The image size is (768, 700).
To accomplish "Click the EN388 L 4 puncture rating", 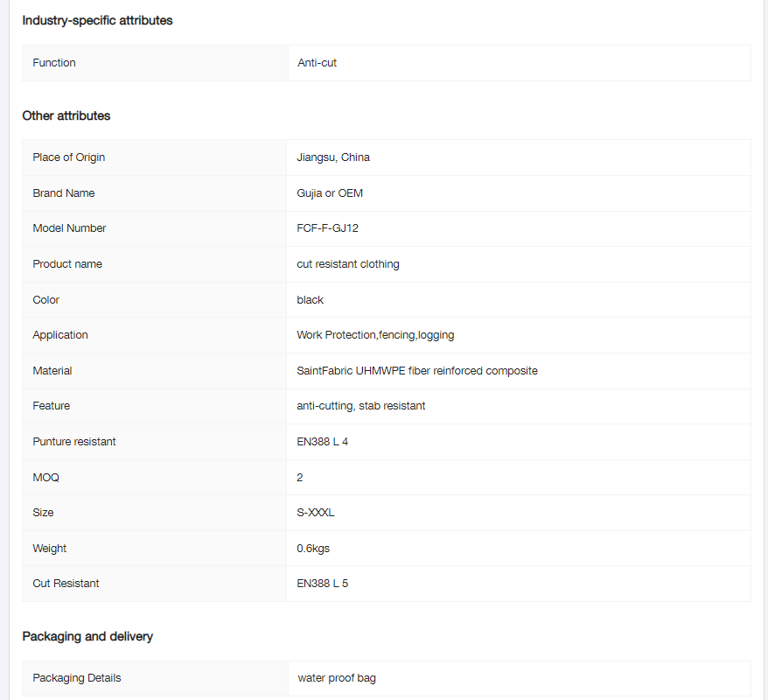I will 323,442.
